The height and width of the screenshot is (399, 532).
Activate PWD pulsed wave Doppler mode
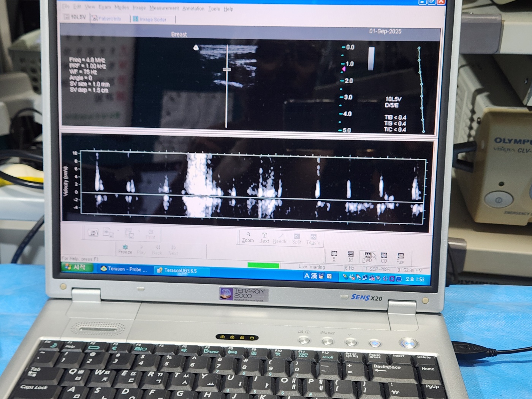(367, 257)
